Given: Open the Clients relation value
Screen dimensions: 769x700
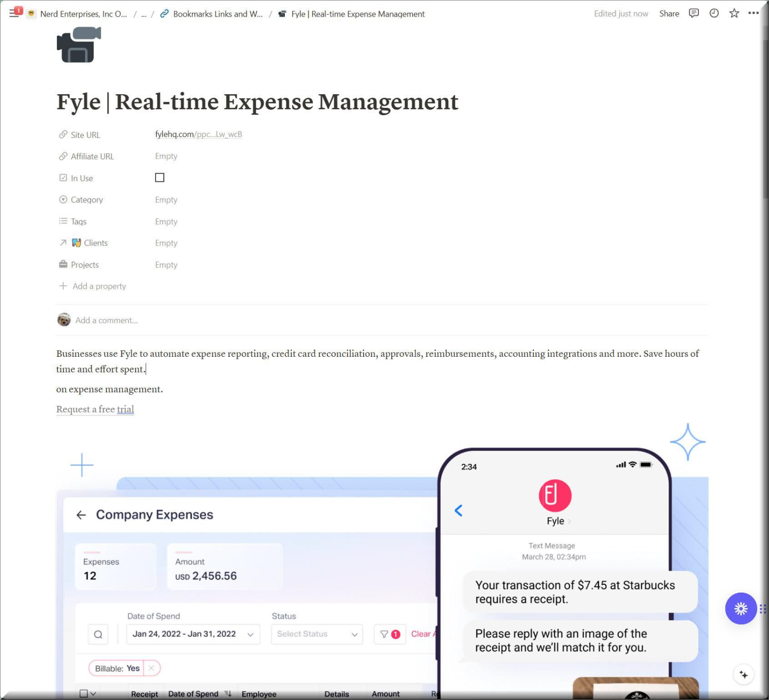Looking at the screenshot, I should [166, 243].
